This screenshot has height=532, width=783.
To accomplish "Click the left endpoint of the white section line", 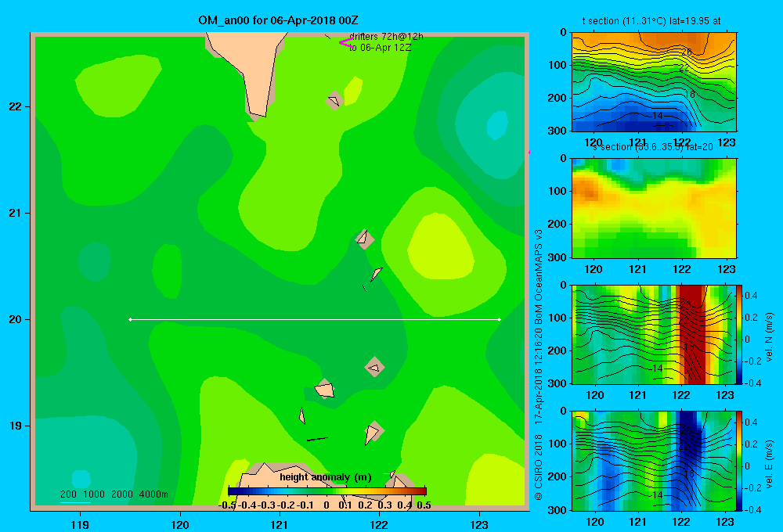I will [130, 319].
